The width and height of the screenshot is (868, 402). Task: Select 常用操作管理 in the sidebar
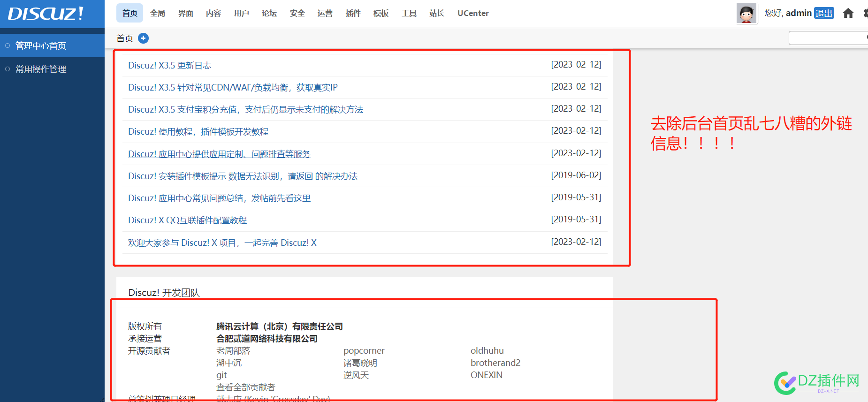(52, 69)
